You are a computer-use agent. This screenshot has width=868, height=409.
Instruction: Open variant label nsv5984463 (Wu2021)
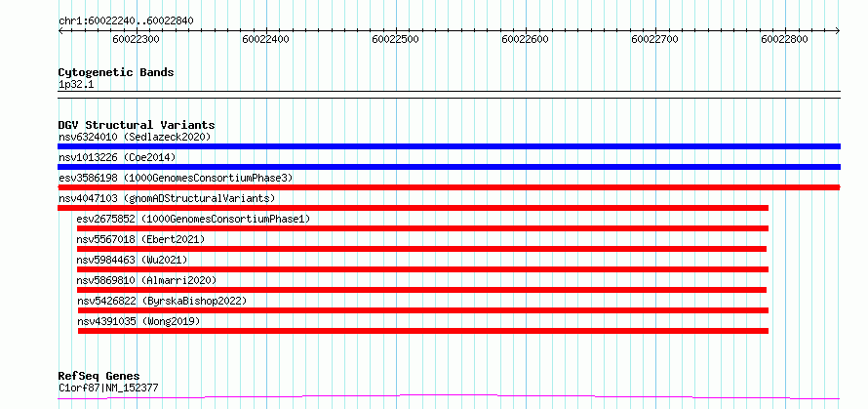coord(132,260)
